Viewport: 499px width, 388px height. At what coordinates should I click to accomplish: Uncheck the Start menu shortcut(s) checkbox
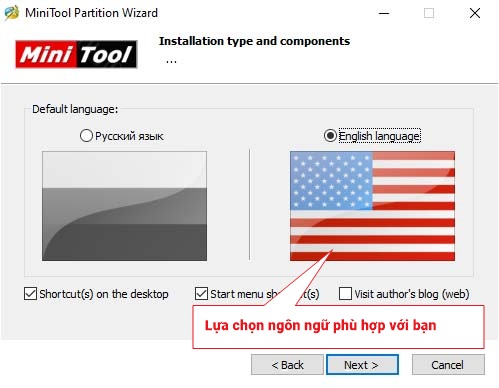[201, 294]
